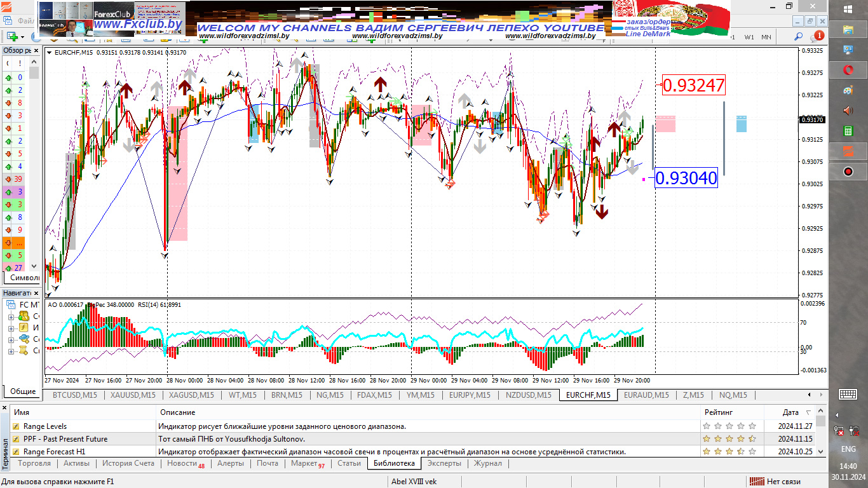
Task: Click the Range Levels indicator icon
Action: click(x=17, y=426)
